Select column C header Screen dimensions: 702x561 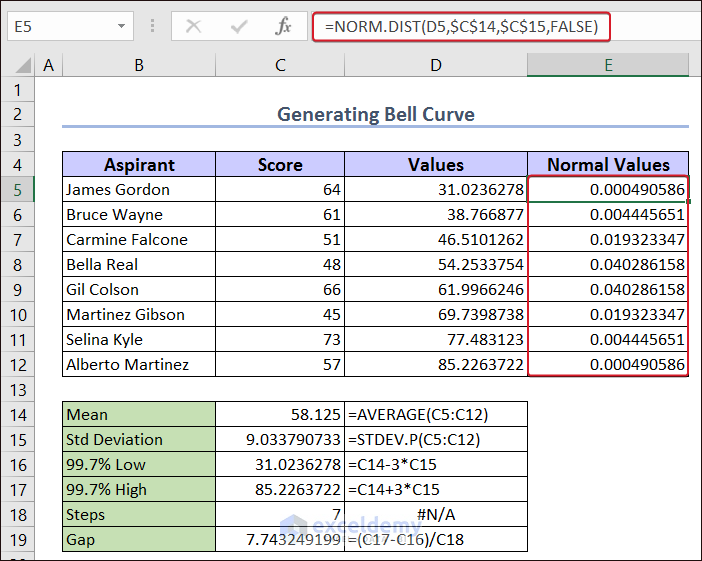(280, 66)
